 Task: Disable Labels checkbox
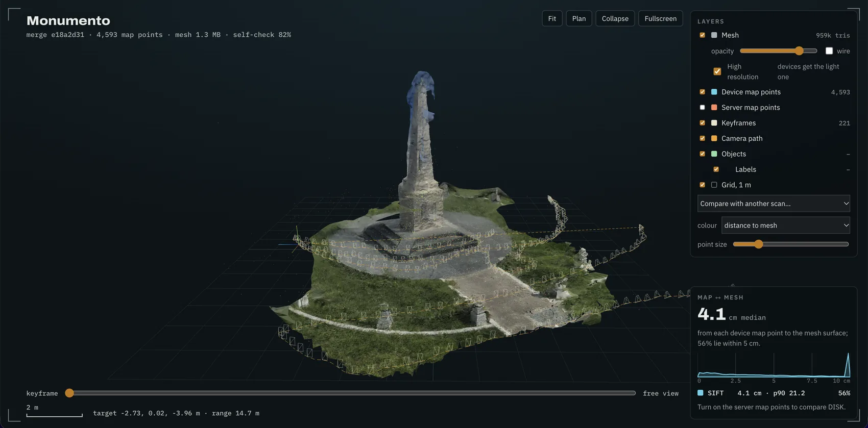[716, 169]
